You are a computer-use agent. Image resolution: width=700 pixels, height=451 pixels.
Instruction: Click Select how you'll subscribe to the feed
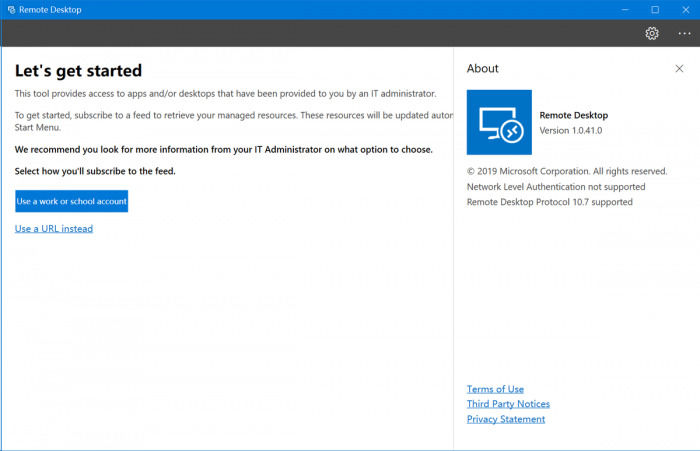[95, 171]
